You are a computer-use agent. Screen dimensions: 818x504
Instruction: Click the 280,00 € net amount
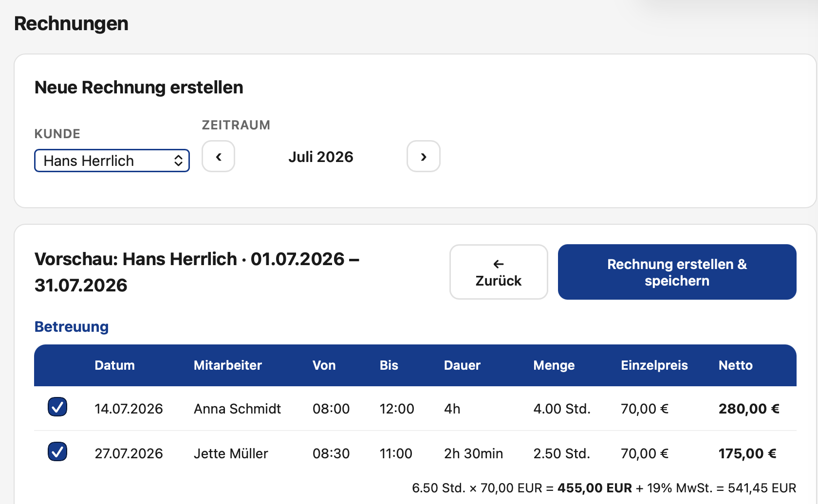pos(749,409)
